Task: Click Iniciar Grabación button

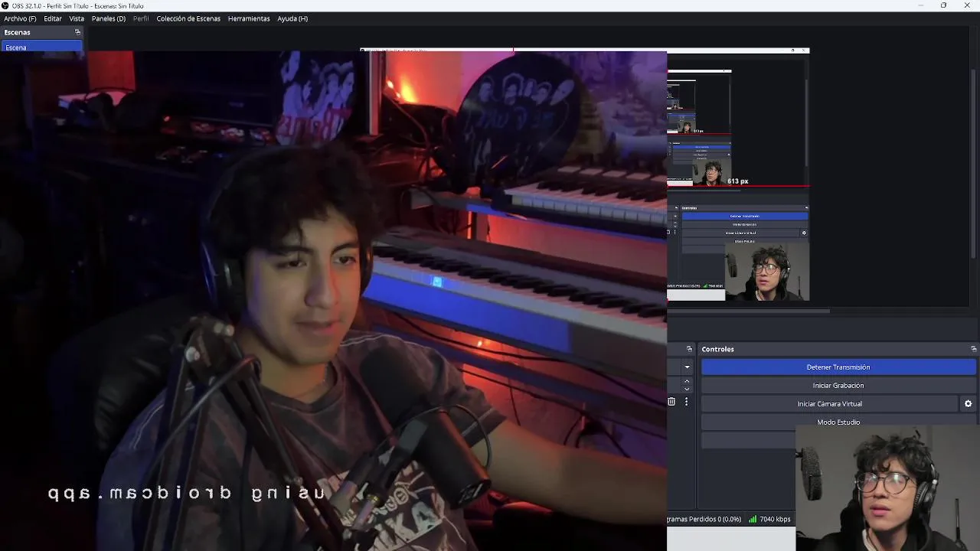Action: pos(838,386)
